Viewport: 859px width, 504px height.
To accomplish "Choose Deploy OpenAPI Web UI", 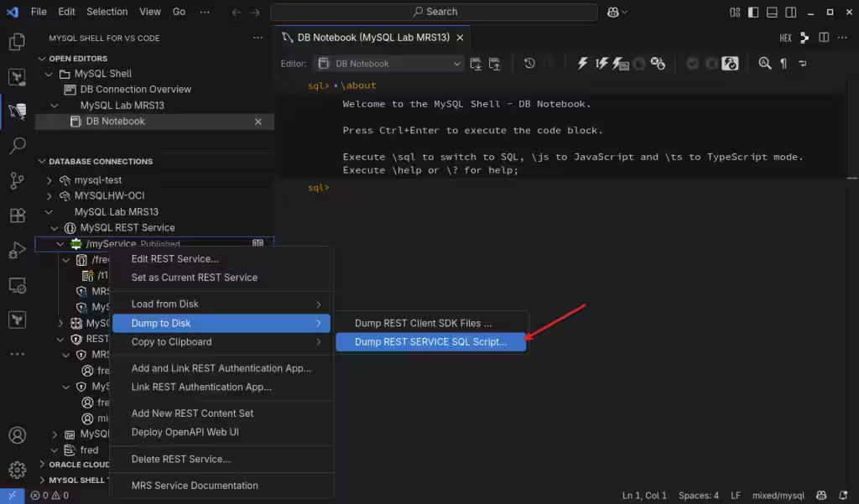I will (x=221, y=432).
